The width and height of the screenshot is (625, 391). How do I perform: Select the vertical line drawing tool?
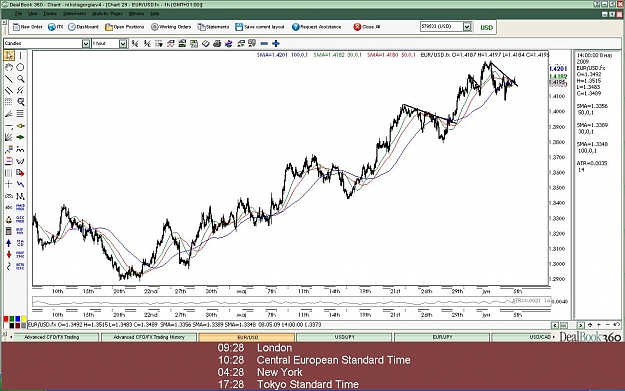pyautogui.click(x=20, y=55)
